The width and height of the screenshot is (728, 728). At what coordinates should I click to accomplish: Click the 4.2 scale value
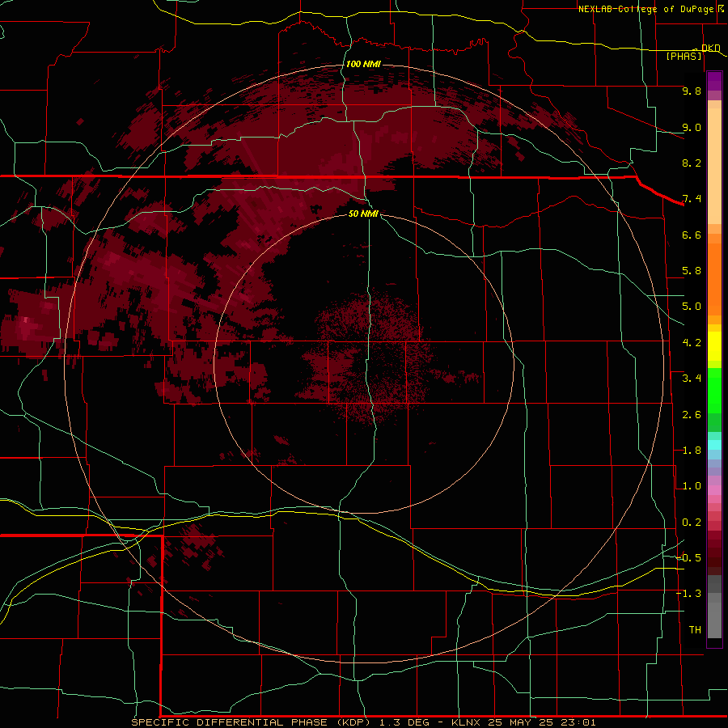692,343
